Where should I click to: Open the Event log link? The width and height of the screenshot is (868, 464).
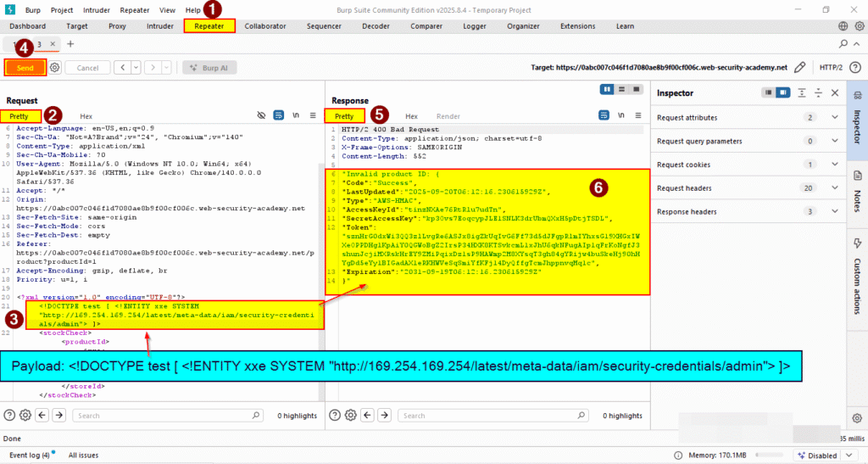(30, 456)
